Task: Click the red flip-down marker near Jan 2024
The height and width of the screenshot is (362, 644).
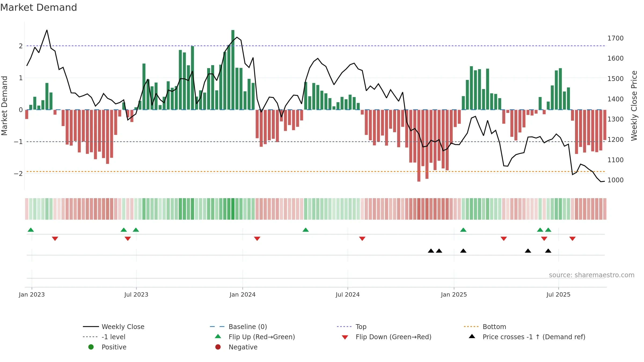Action: point(257,239)
